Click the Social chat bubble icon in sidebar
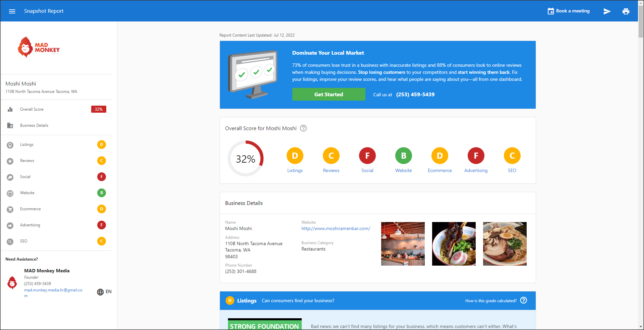 pos(10,177)
